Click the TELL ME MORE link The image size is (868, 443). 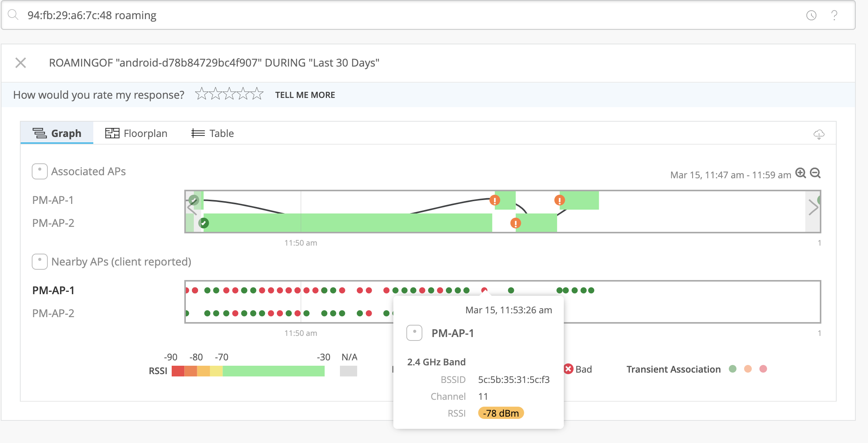click(x=305, y=95)
